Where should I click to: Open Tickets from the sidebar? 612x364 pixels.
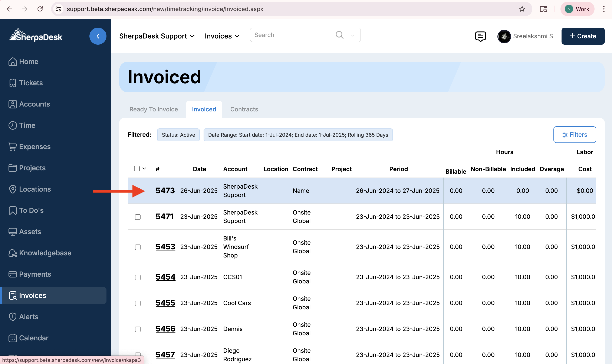[x=31, y=83]
